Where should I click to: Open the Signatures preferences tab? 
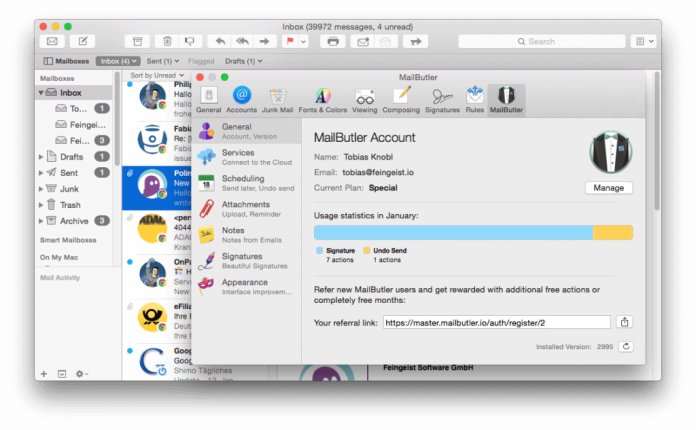coord(442,100)
